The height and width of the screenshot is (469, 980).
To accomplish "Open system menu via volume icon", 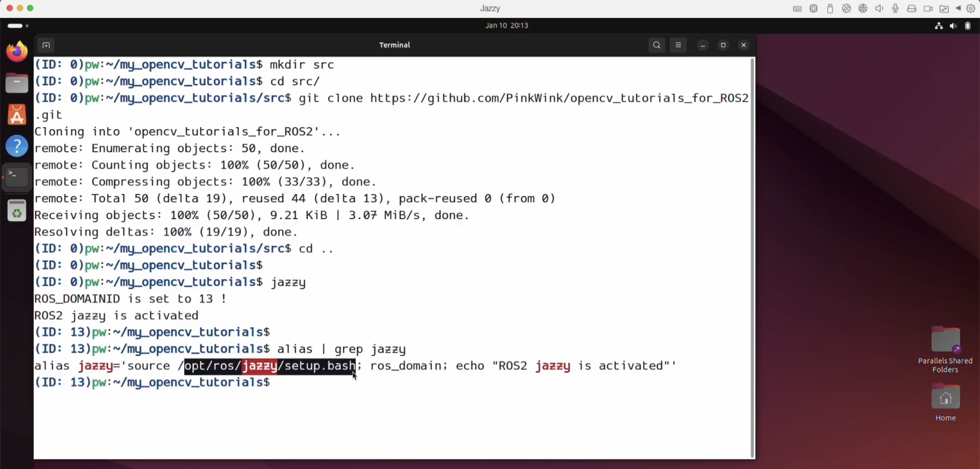I will point(953,26).
